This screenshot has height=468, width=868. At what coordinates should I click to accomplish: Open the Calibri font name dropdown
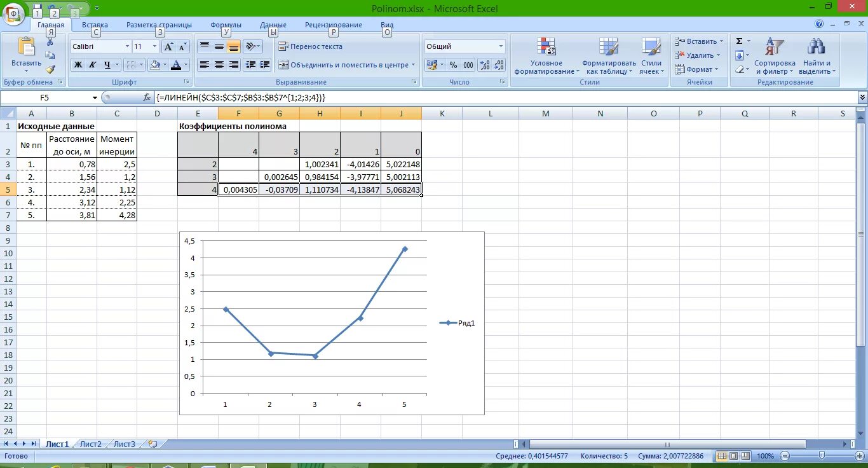coord(126,46)
